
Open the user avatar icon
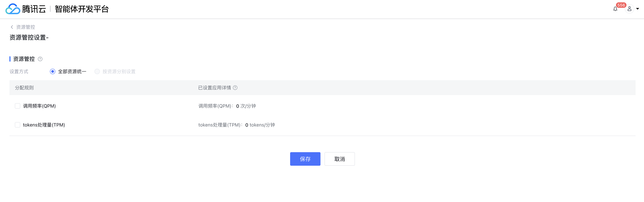point(629,9)
